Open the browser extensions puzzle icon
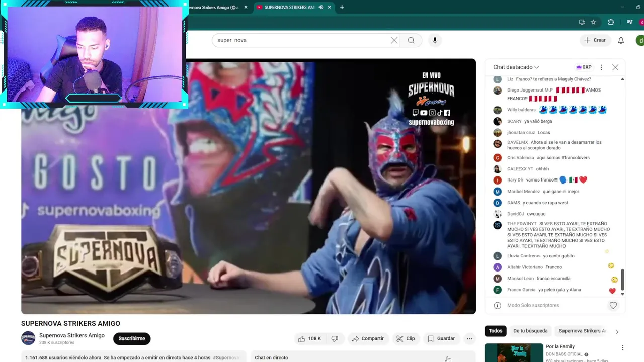Image resolution: width=644 pixels, height=362 pixels. click(x=611, y=22)
